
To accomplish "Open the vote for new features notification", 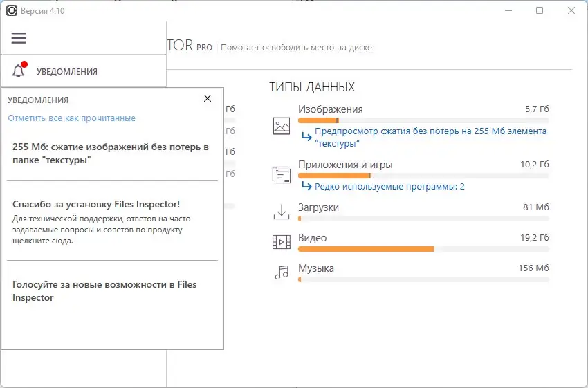I will (x=104, y=291).
